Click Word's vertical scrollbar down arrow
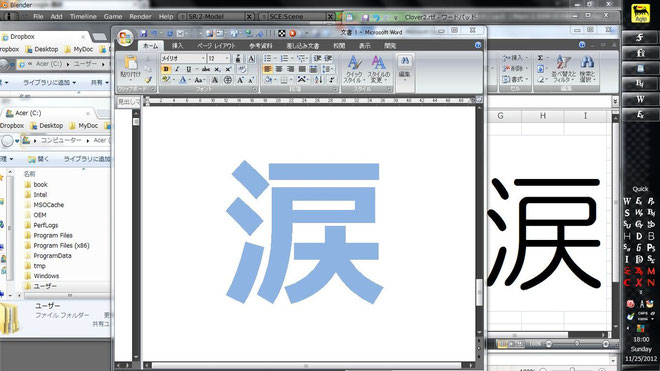Screen dimensions: 660x371 click(x=479, y=332)
